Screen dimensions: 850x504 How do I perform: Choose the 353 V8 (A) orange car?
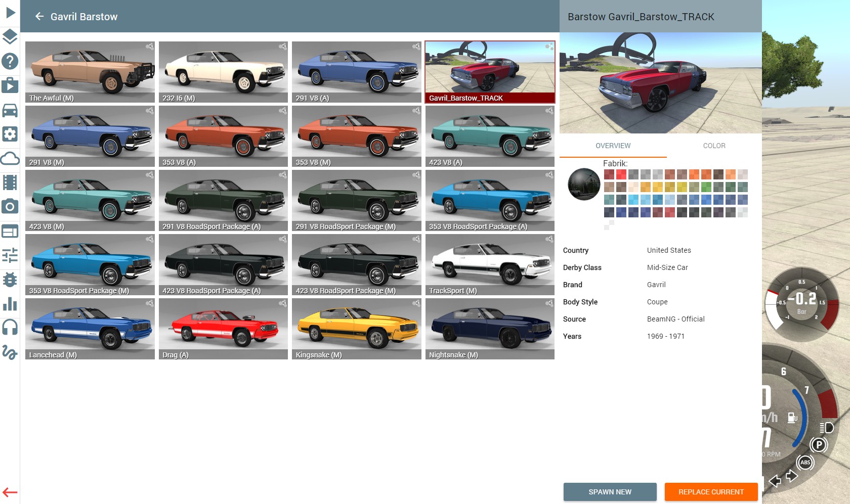pos(223,136)
